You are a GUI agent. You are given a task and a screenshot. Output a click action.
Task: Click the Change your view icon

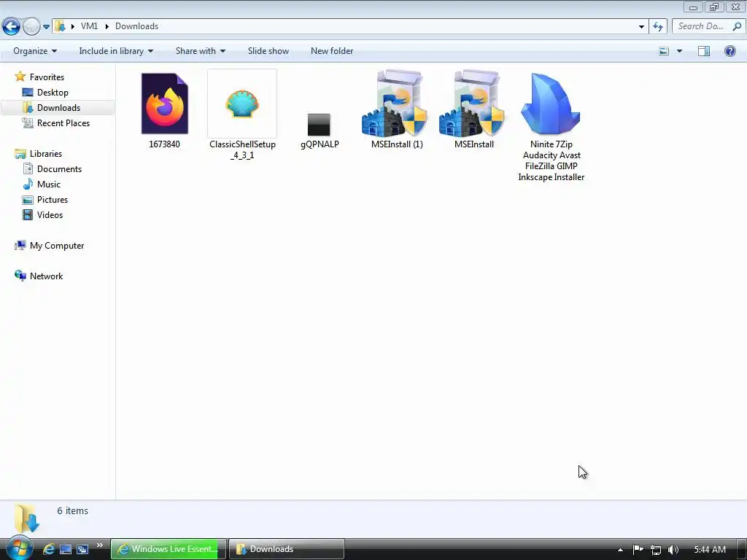(x=664, y=51)
